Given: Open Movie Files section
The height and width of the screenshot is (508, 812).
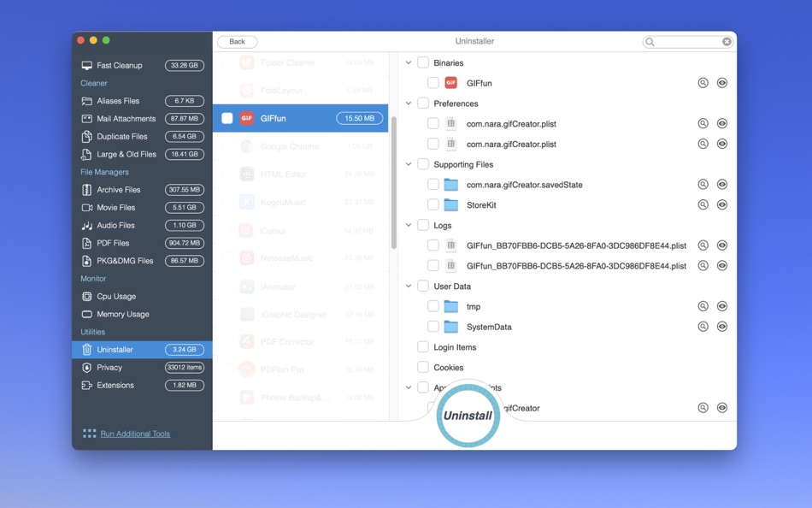Looking at the screenshot, I should click(143, 208).
